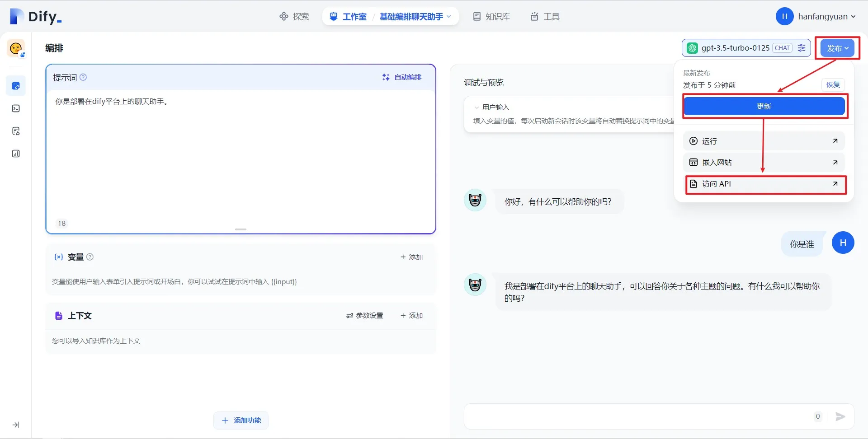Collapse the 用户输入 section
The height and width of the screenshot is (439, 868).
476,107
